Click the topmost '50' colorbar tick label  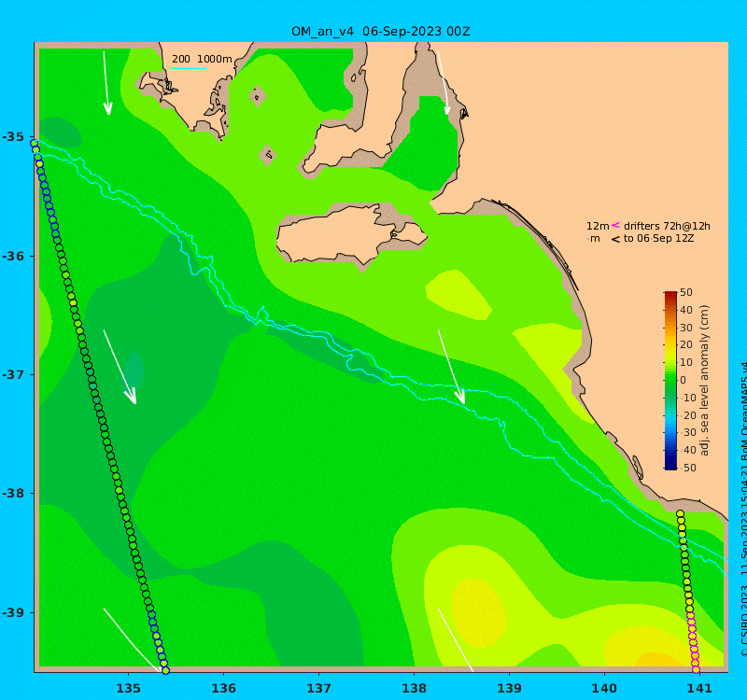(686, 292)
